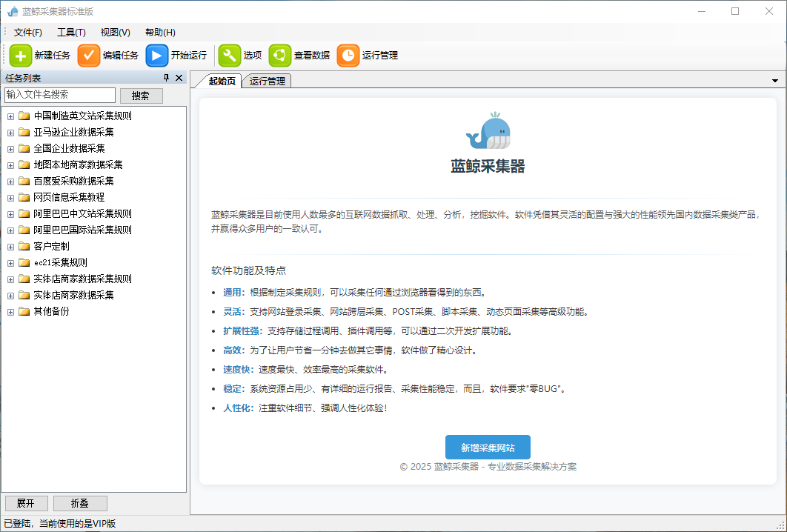Screen dimensions: 787x532
Task: Click folder icon of 实体店商家数据采集
Action: (24, 295)
